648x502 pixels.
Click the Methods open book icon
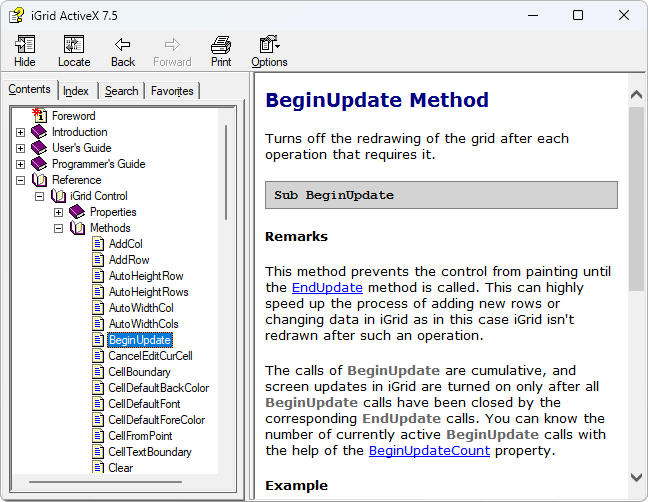[x=77, y=228]
